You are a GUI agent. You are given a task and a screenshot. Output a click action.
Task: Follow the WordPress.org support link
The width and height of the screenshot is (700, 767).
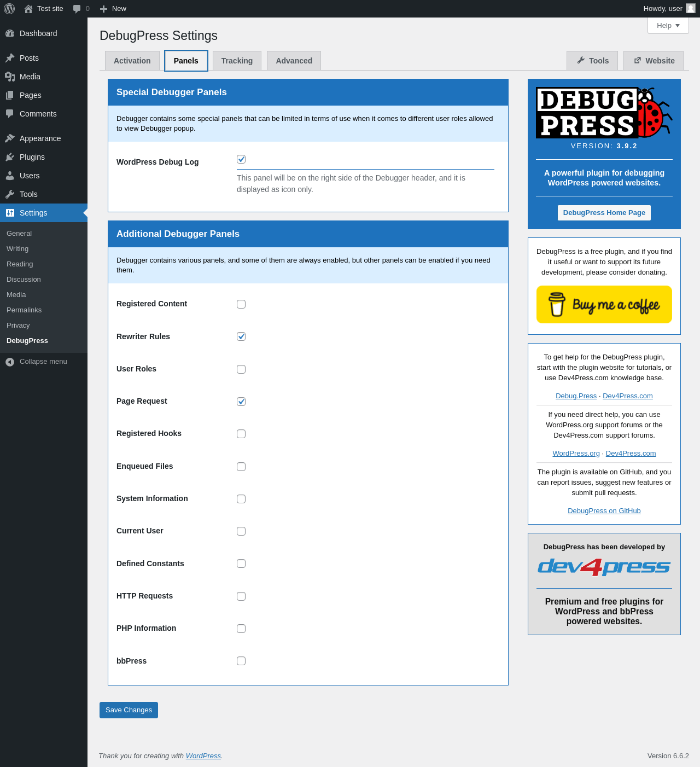[x=576, y=454]
